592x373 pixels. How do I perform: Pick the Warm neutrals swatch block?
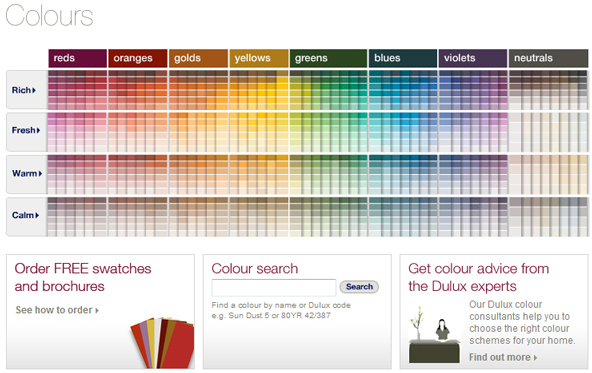coord(548,174)
